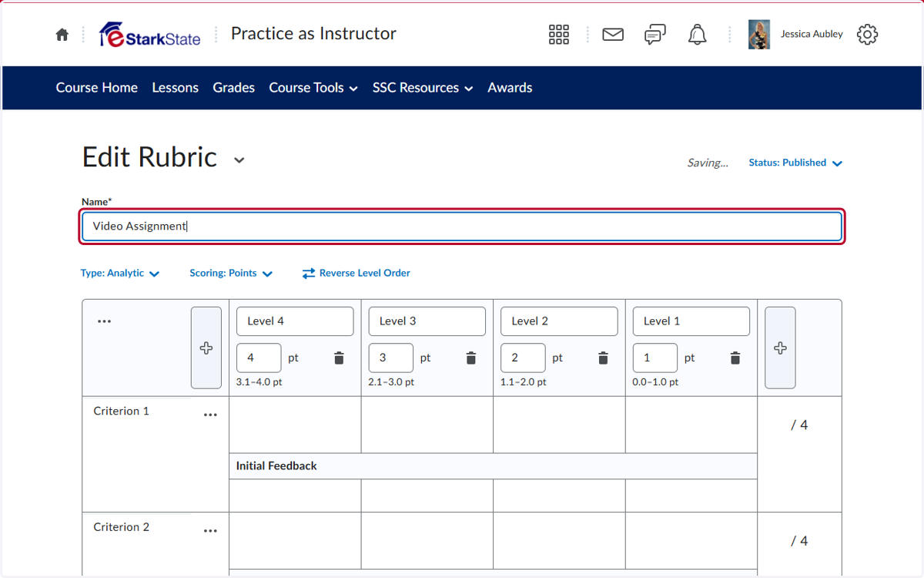
Task: Add a level before Level 4
Action: click(206, 348)
